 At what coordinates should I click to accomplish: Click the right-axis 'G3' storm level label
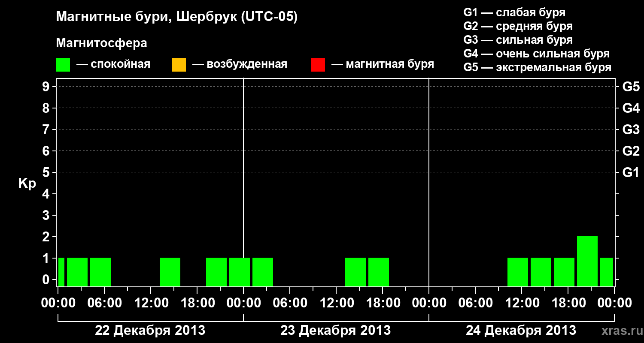pos(631,129)
